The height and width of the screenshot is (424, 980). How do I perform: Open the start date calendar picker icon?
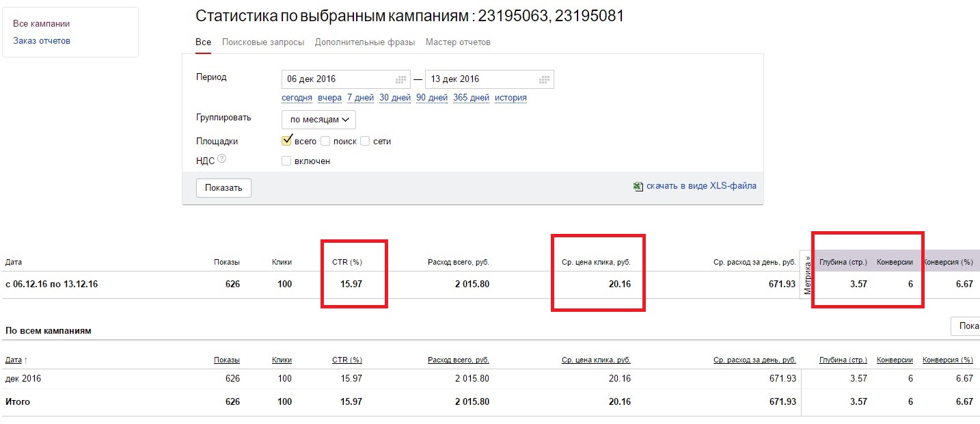[401, 79]
